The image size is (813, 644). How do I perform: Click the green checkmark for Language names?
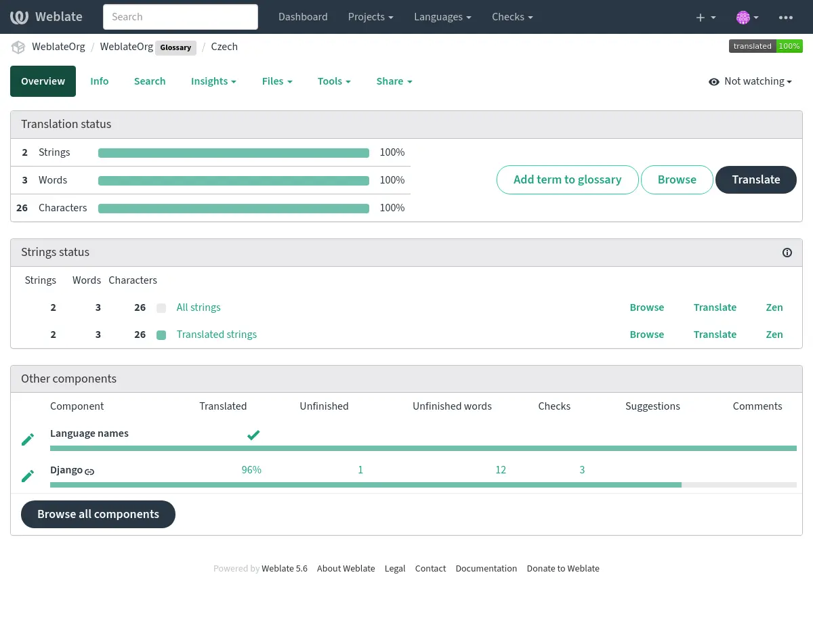(x=253, y=435)
